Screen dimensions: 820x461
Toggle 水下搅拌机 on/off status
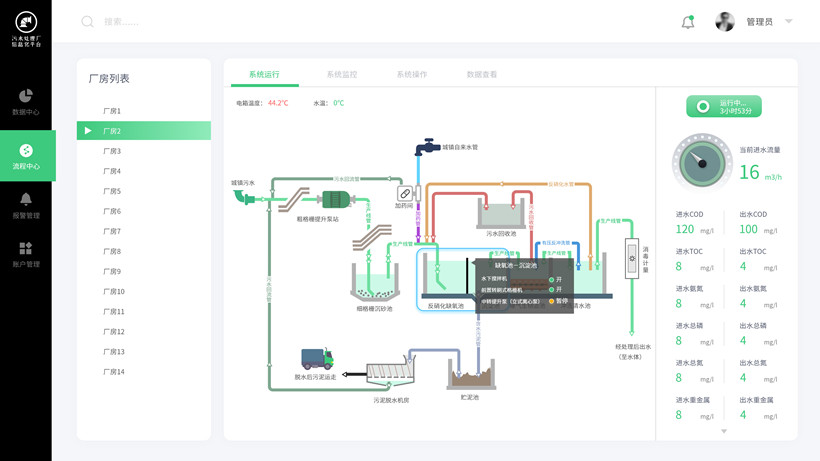(552, 280)
